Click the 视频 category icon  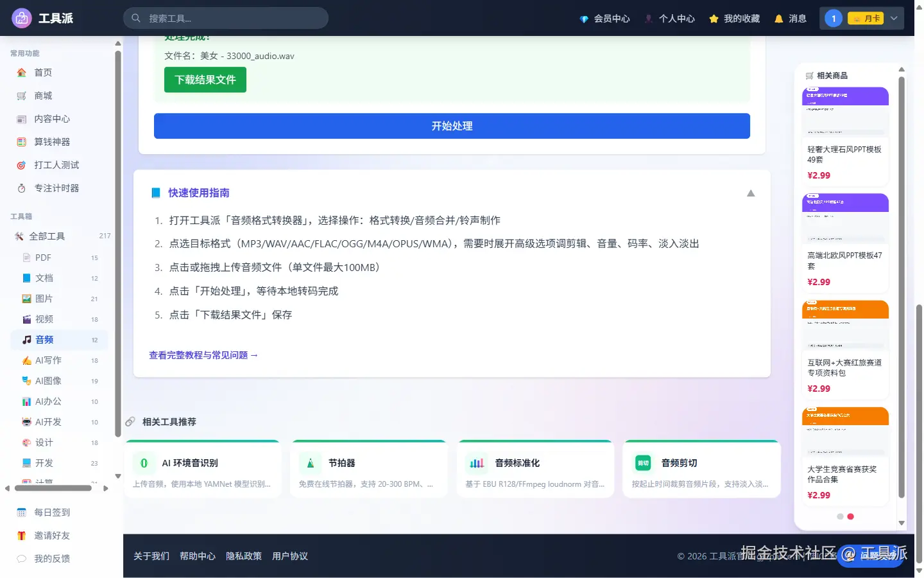coord(26,319)
